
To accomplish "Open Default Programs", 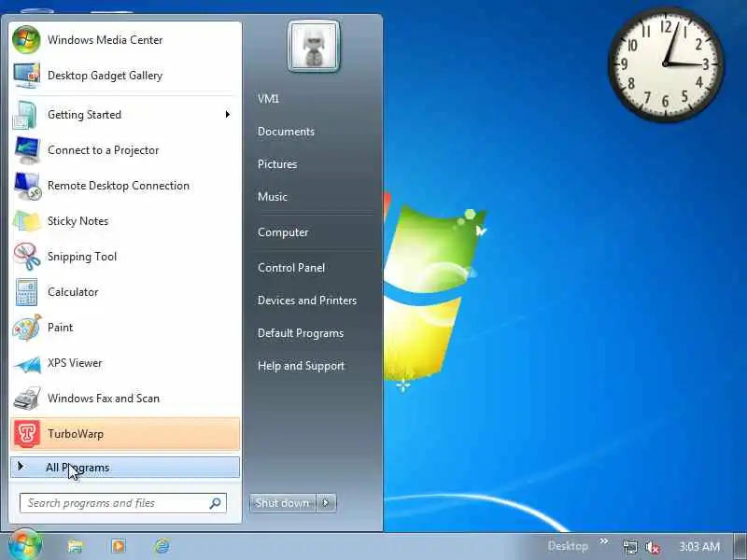I will (301, 333).
